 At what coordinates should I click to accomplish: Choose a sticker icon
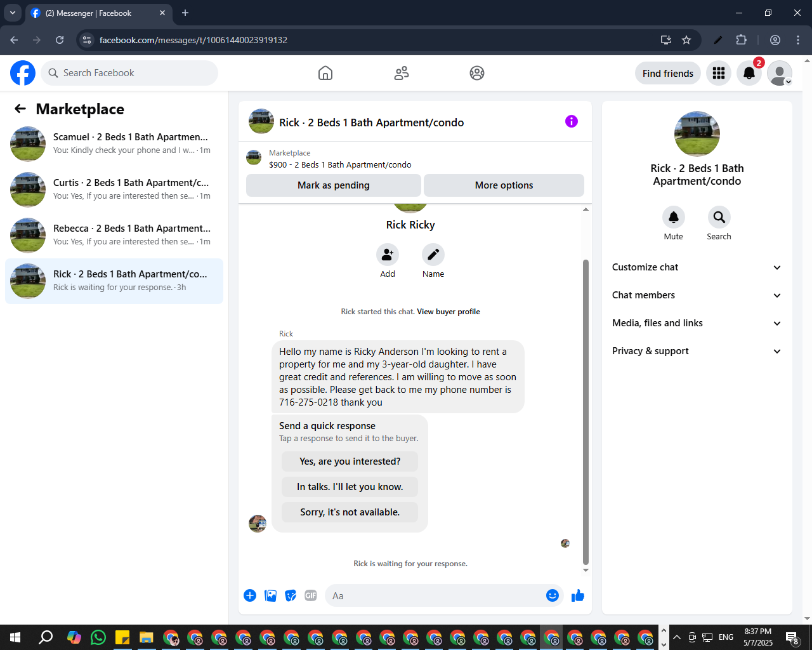pyautogui.click(x=291, y=595)
